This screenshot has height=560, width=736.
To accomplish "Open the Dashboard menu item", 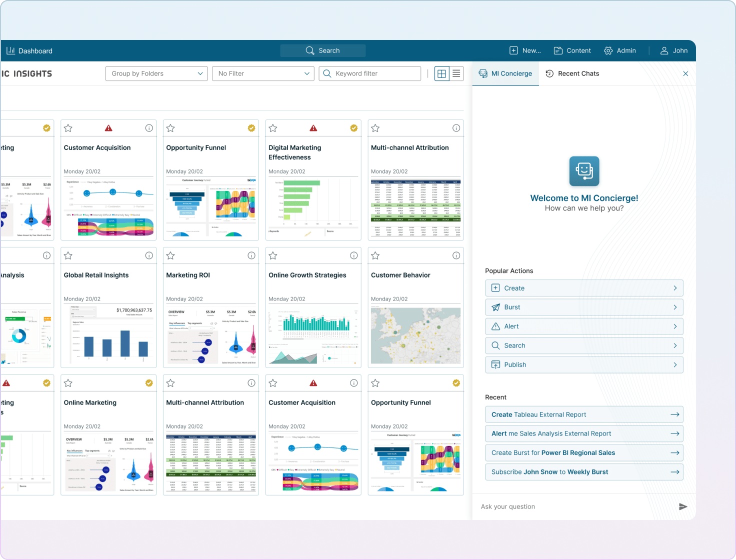I will click(29, 50).
